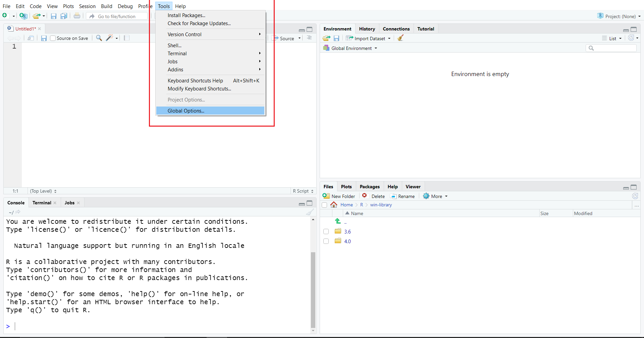Click the Find/Replace magnifier icon in editor

99,38
